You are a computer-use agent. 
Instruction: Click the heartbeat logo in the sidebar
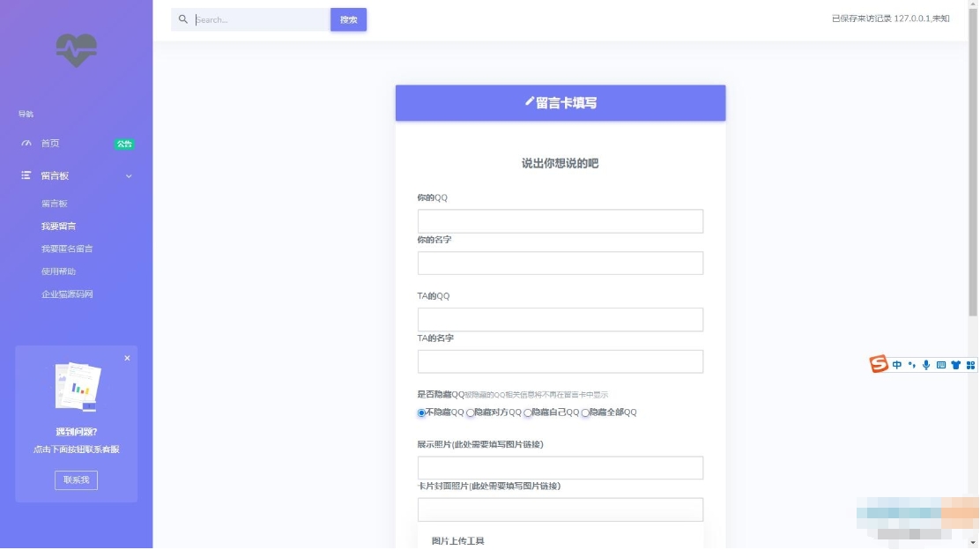click(x=76, y=50)
